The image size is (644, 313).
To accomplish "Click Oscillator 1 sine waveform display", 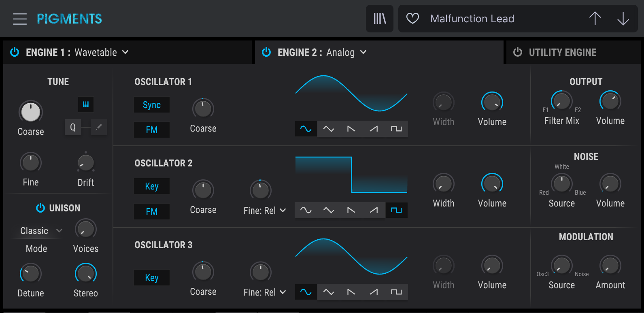I will (x=351, y=94).
